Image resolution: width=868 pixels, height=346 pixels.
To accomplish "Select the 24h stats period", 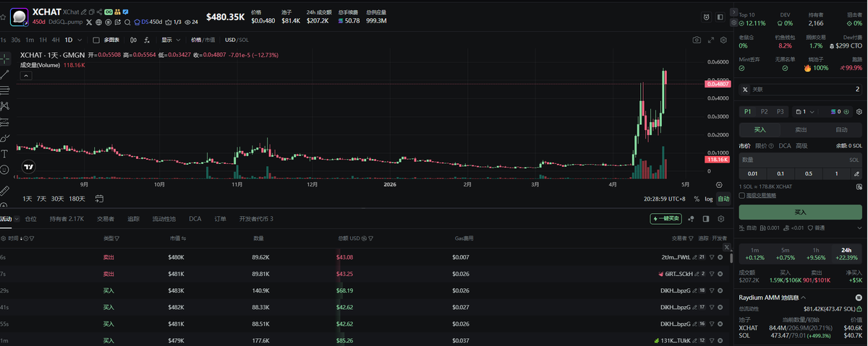I will pyautogui.click(x=846, y=254).
